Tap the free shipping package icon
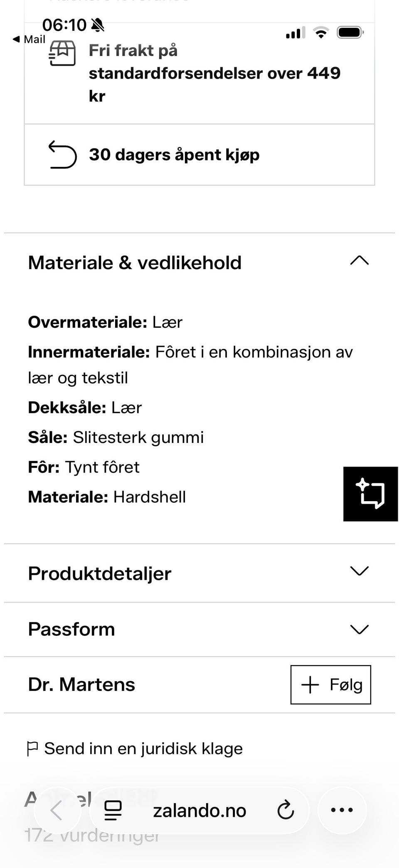Screen dimensions: 399x868 [x=62, y=53]
